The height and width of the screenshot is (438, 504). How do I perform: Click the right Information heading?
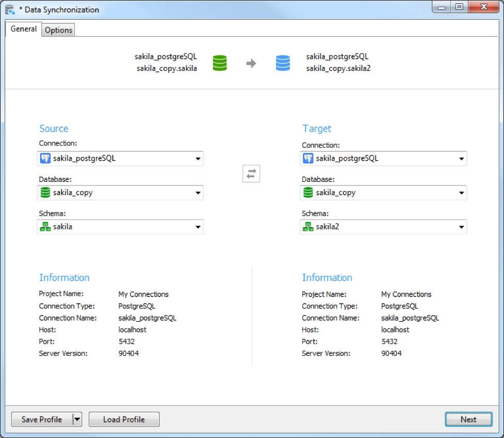(327, 277)
